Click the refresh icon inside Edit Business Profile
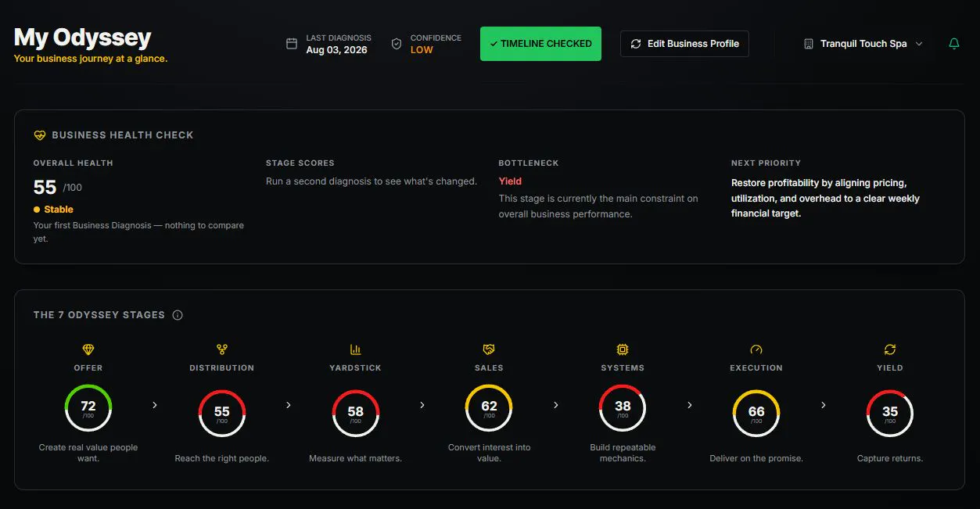This screenshot has width=980, height=509. coord(636,44)
